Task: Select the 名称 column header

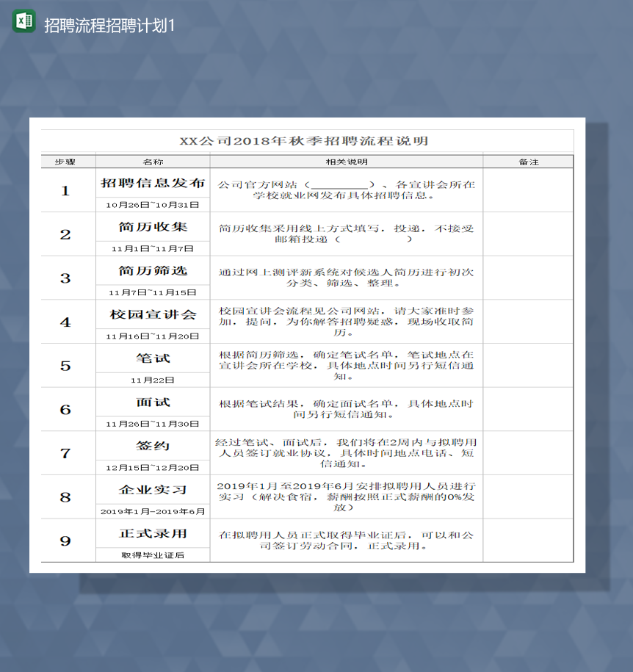Action: click(151, 161)
